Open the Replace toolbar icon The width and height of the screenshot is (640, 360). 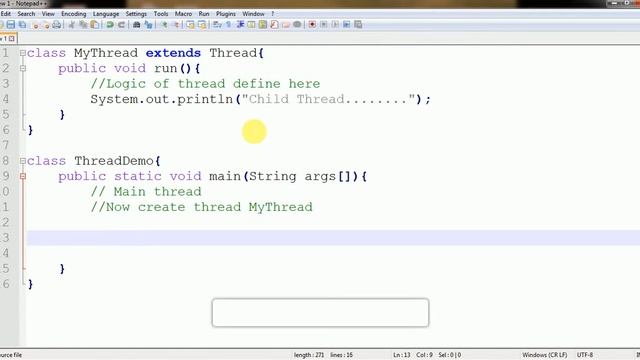pos(148,24)
